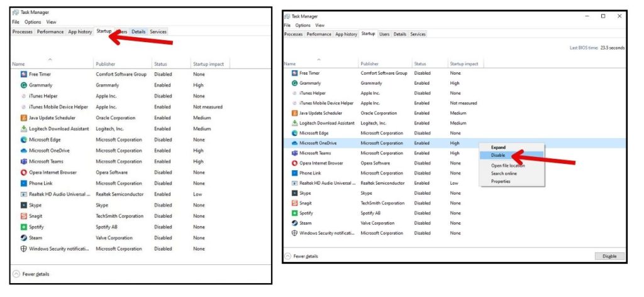Collapse with Fewer details in right window
This screenshot has width=644, height=297.
[x=301, y=256]
